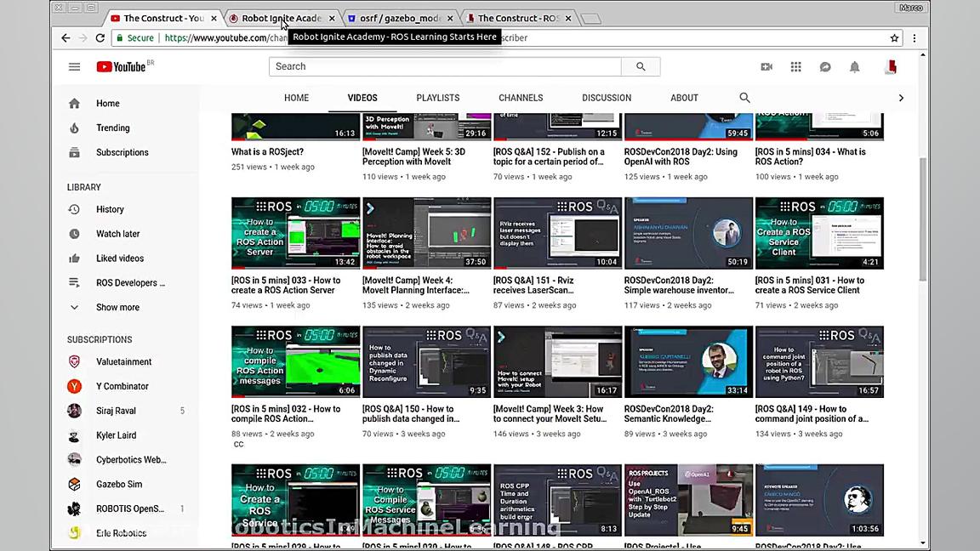Click the Watch later clock icon

coord(74,234)
